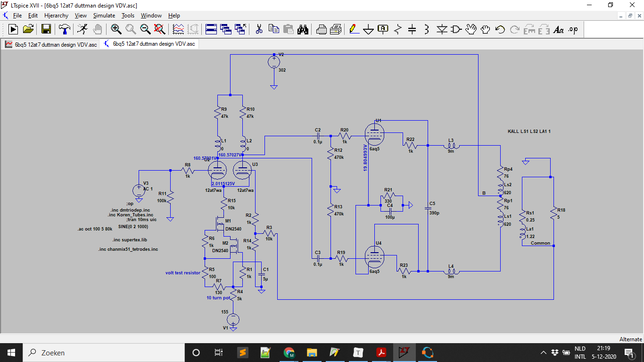Image resolution: width=644 pixels, height=362 pixels.
Task: Cascade windows icon
Action: point(225,29)
